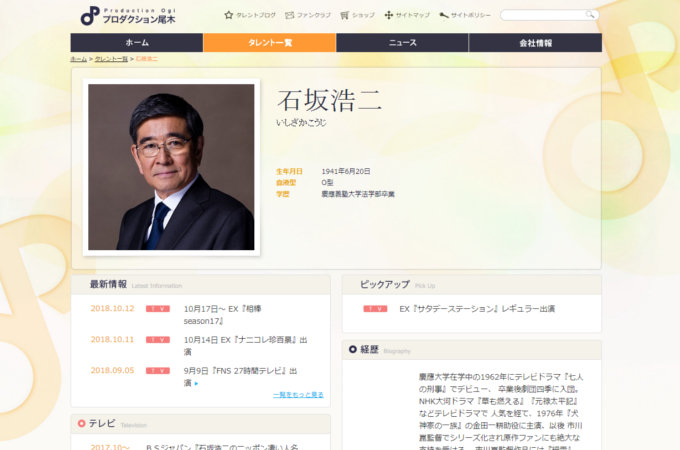680x450 pixels.
Task: Open the サタデーステーション pickup item
Action: point(477,309)
